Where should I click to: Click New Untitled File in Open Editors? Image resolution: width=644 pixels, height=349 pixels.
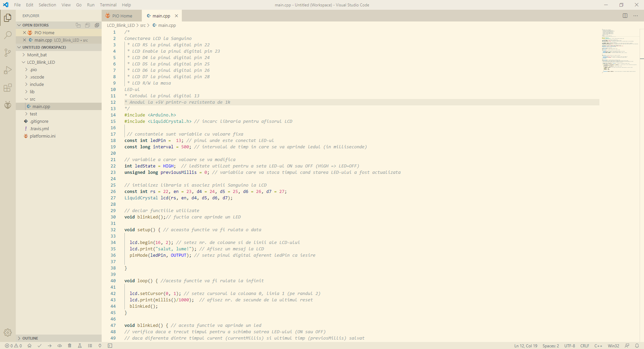coord(78,25)
